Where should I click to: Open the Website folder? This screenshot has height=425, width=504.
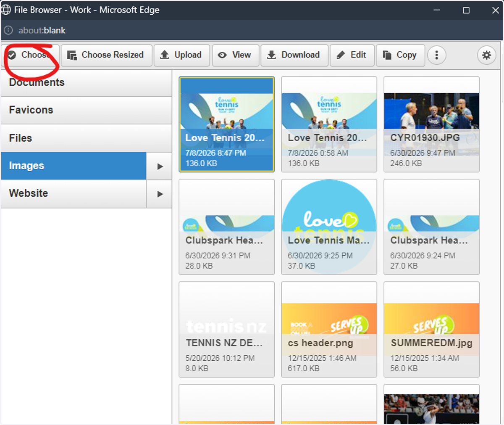(73, 193)
